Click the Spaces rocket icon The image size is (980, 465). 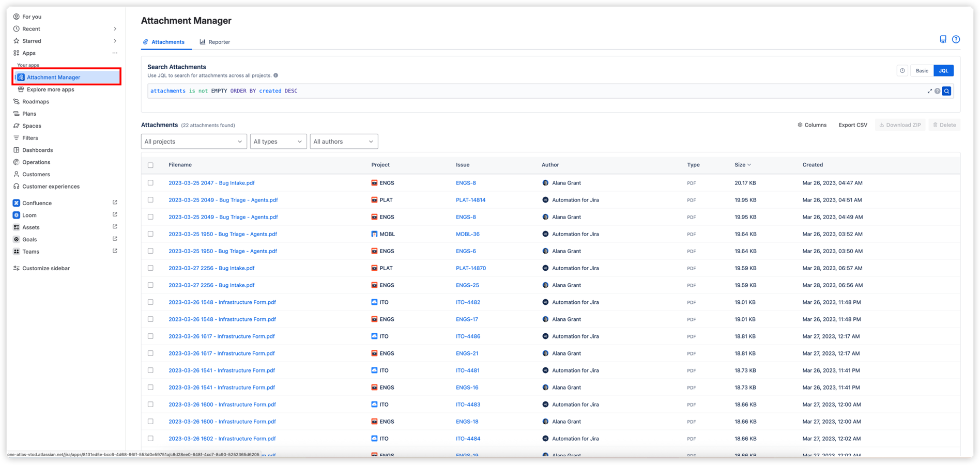(x=17, y=126)
